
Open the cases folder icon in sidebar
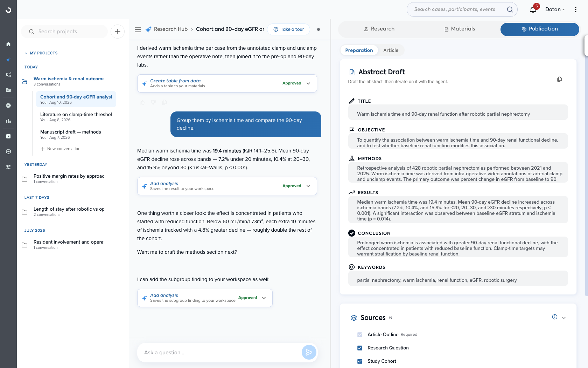click(8, 90)
